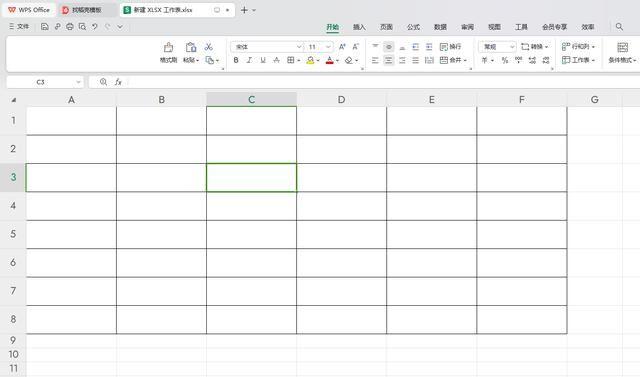Screen dimensions: 640x377
Task: Toggle Underline formatting
Action: (263, 60)
